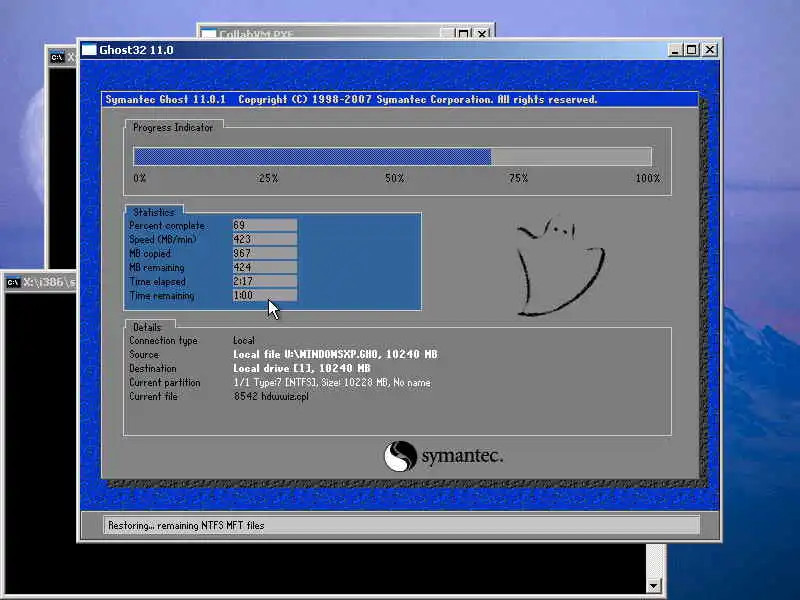Click the Time elapsed value 2:17
This screenshot has height=600, width=800.
(x=264, y=281)
